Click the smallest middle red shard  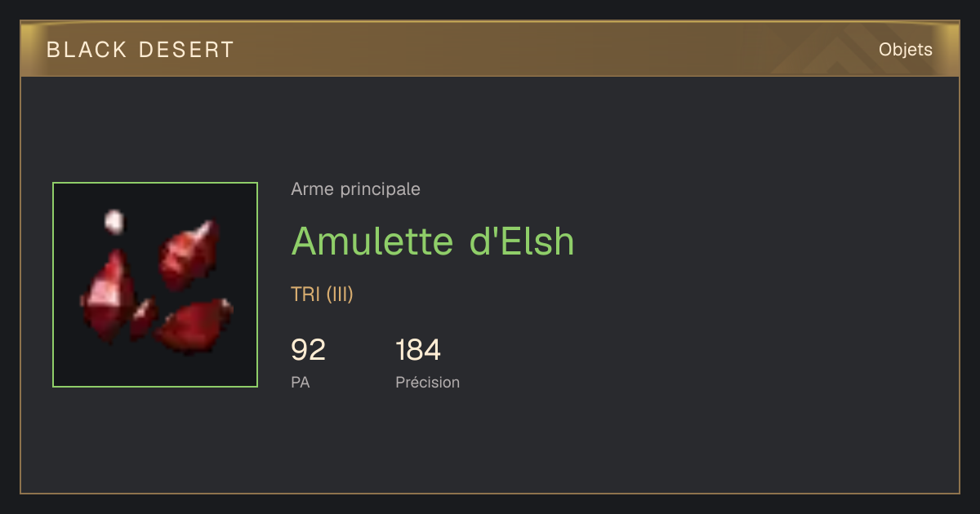pos(144,318)
